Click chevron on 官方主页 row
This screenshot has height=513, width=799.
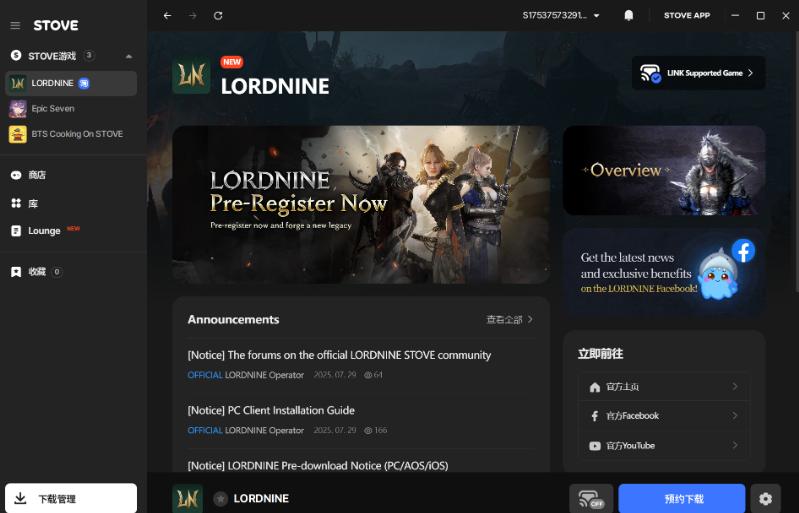735,387
